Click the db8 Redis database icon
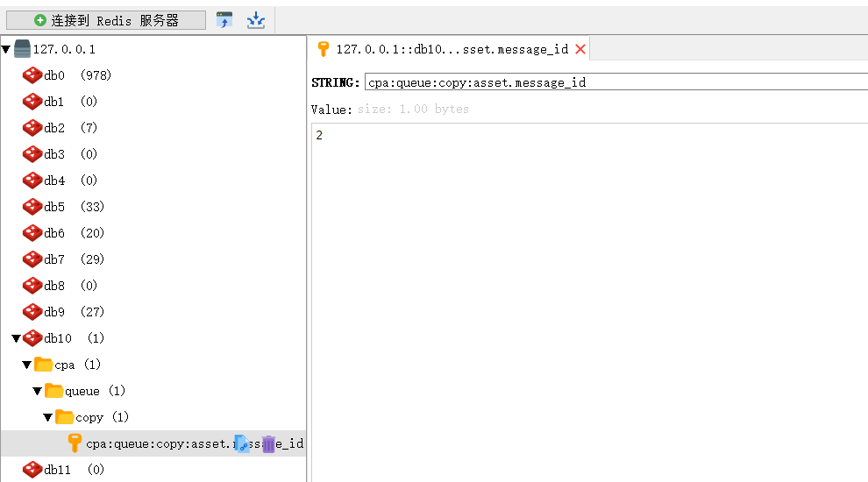 pyautogui.click(x=32, y=286)
